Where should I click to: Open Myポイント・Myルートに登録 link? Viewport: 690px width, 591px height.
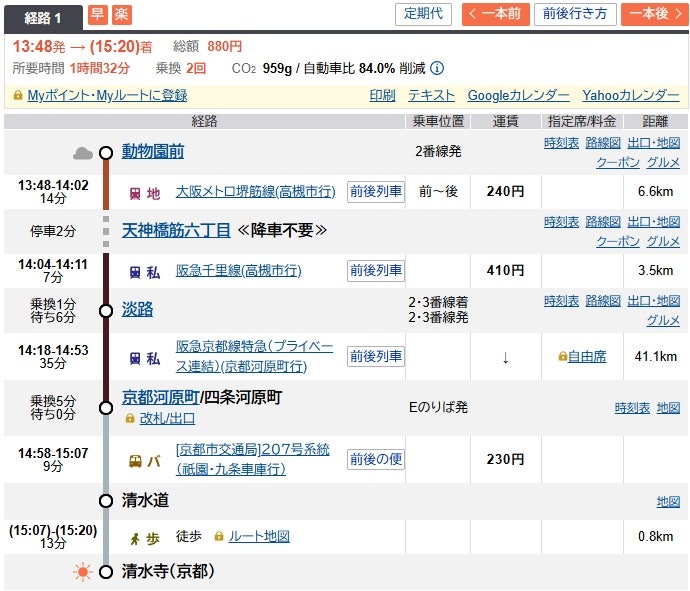pos(106,96)
